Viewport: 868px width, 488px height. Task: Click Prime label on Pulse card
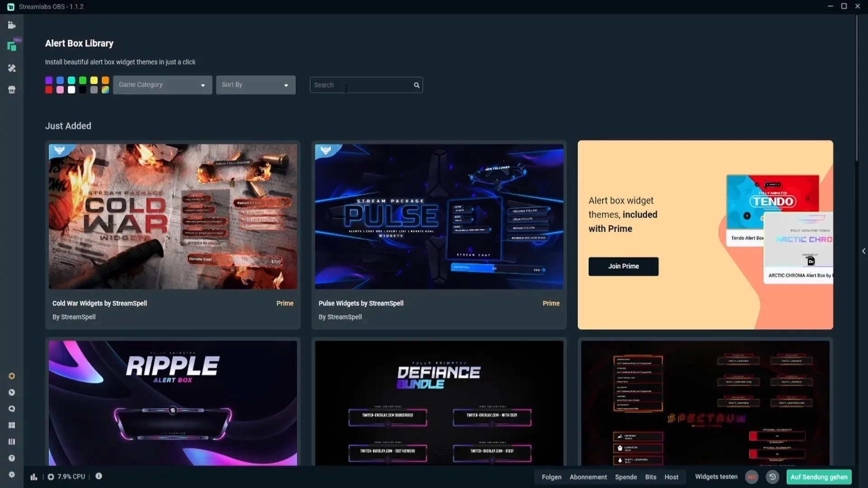pyautogui.click(x=551, y=303)
